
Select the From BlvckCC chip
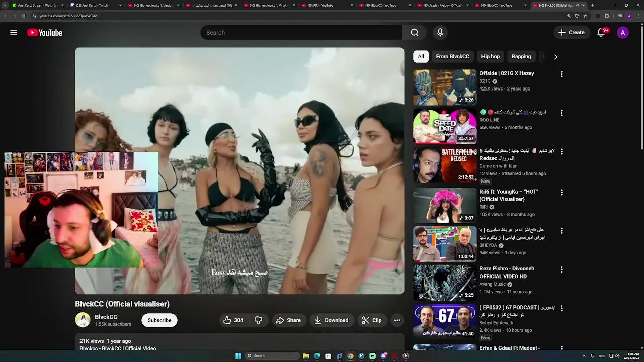(x=452, y=57)
